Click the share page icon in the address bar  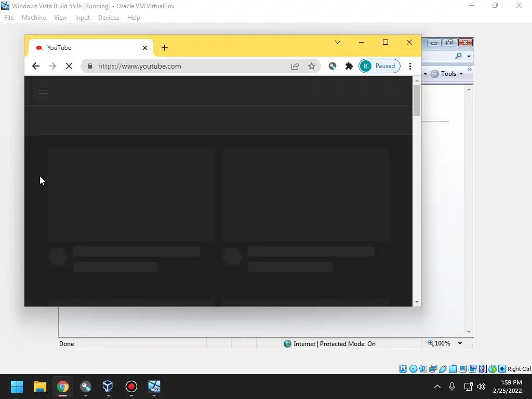pyautogui.click(x=295, y=66)
